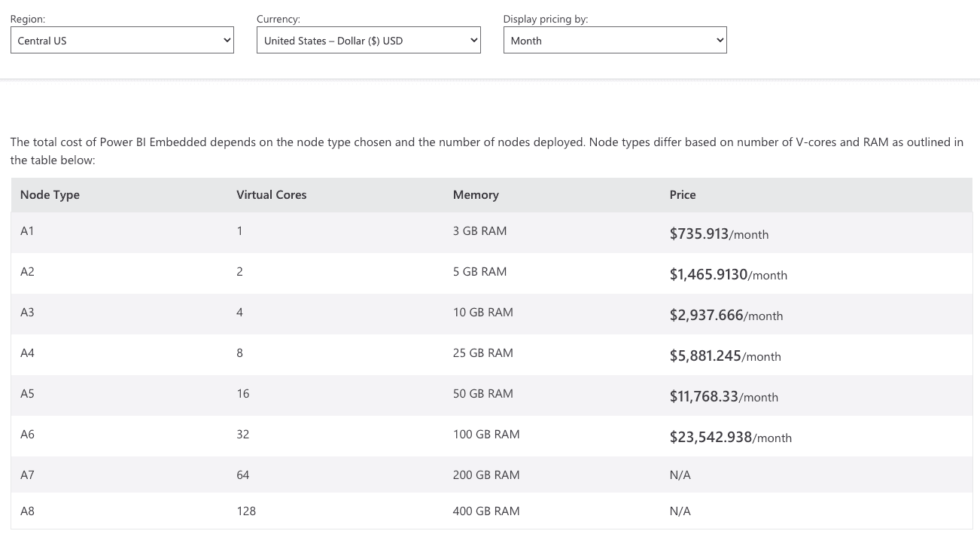Screen dimensions: 980x534
Task: Open the Currency dropdown
Action: (368, 40)
